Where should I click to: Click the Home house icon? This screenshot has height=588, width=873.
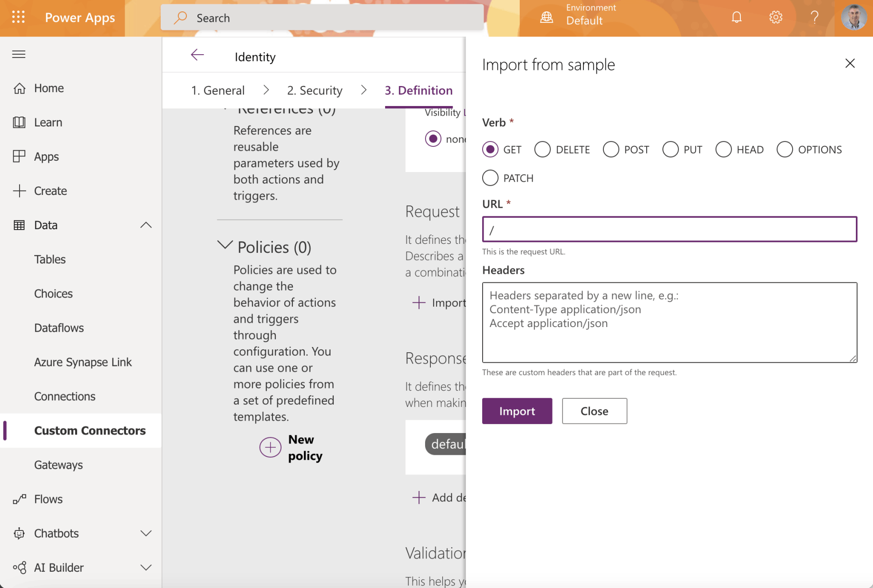pos(19,88)
